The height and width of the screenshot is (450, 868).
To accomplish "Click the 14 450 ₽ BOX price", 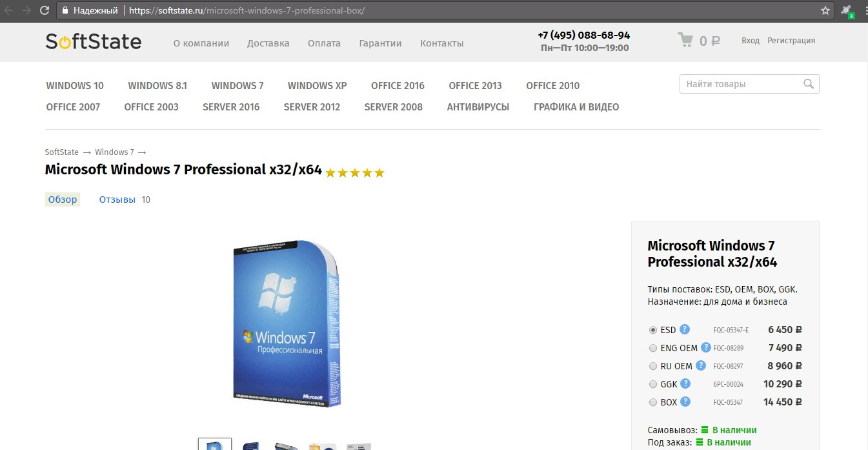I will [x=783, y=402].
